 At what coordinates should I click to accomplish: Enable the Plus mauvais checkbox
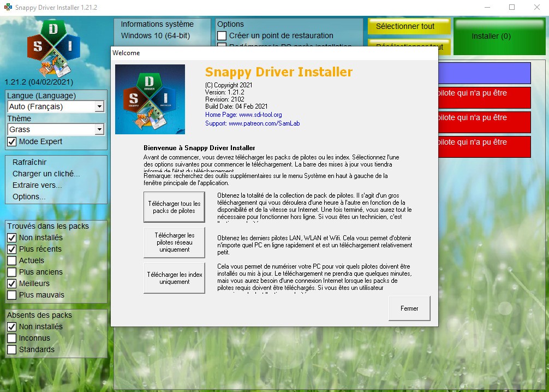(x=12, y=295)
